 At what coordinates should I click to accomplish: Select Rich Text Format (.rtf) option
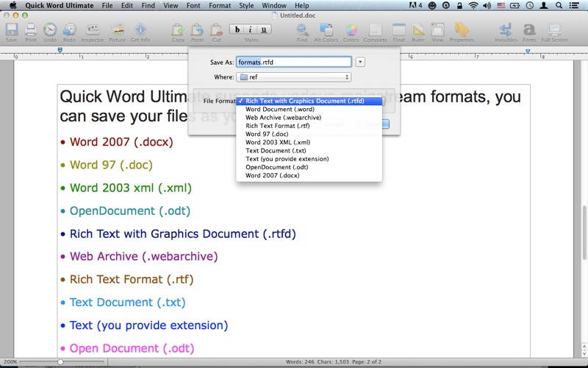[309, 126]
